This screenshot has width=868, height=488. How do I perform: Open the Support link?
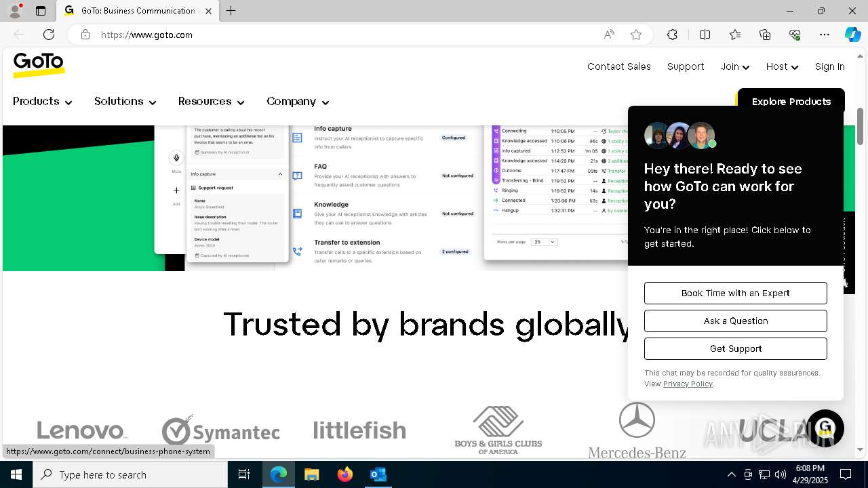tap(686, 66)
